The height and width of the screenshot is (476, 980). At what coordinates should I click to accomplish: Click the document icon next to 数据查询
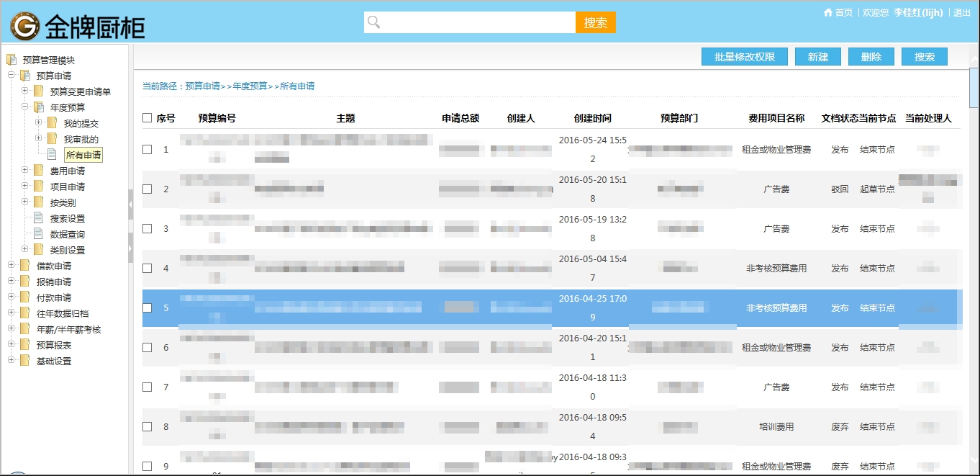tap(38, 234)
